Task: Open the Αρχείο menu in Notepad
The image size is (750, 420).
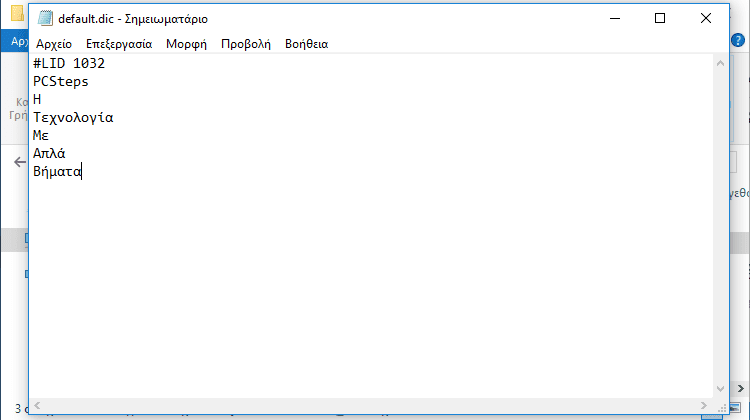Action: [54, 44]
